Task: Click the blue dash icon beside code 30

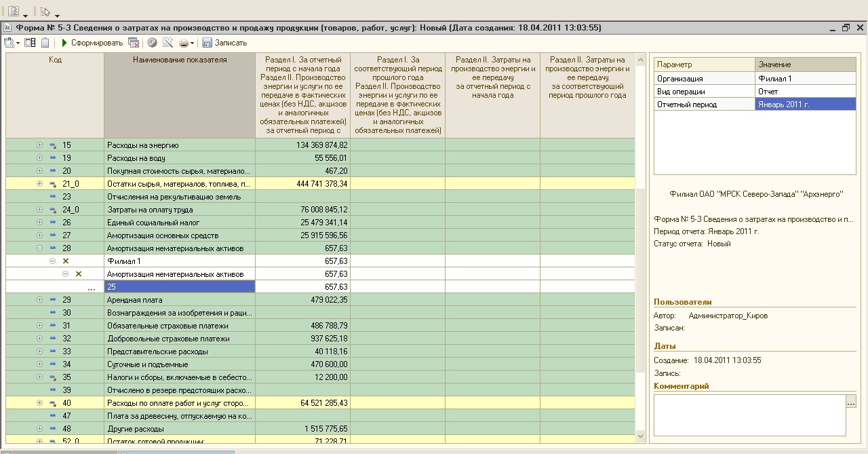Action: pyautogui.click(x=53, y=313)
